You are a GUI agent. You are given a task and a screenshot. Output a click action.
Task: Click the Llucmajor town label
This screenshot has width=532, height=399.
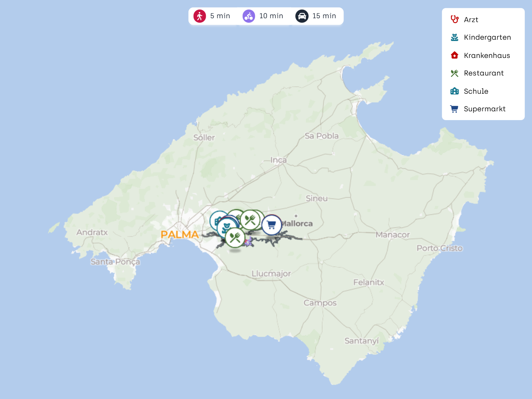coord(271,274)
